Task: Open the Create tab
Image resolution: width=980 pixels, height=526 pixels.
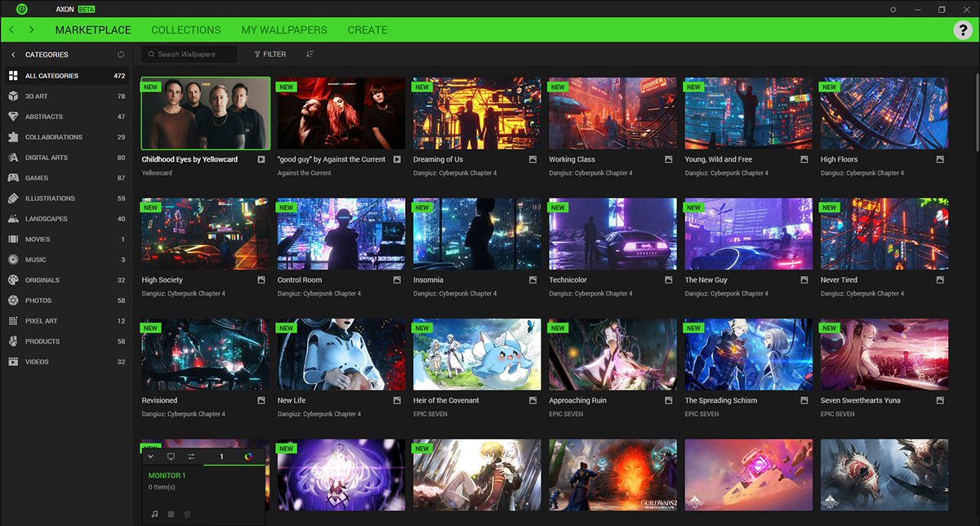Action: pos(367,30)
